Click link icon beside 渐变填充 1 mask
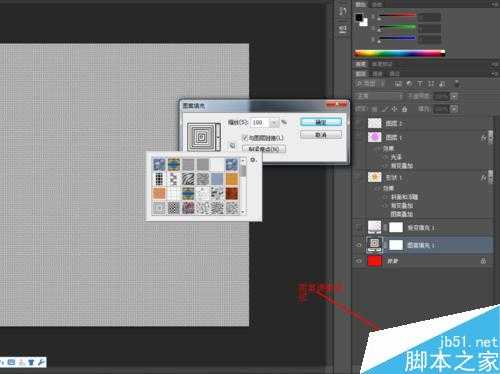This screenshot has width=500, height=374. click(385, 228)
